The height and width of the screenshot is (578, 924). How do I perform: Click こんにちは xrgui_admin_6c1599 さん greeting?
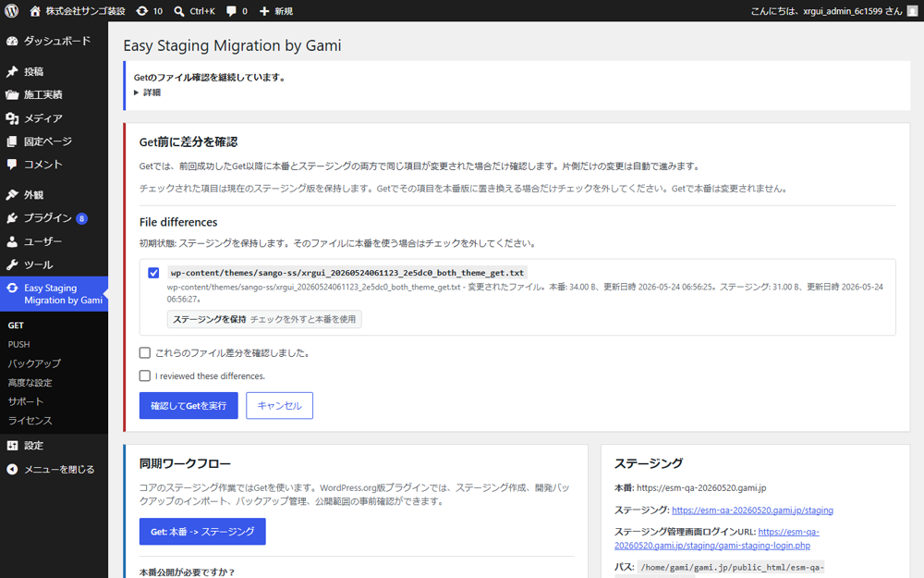(x=826, y=11)
